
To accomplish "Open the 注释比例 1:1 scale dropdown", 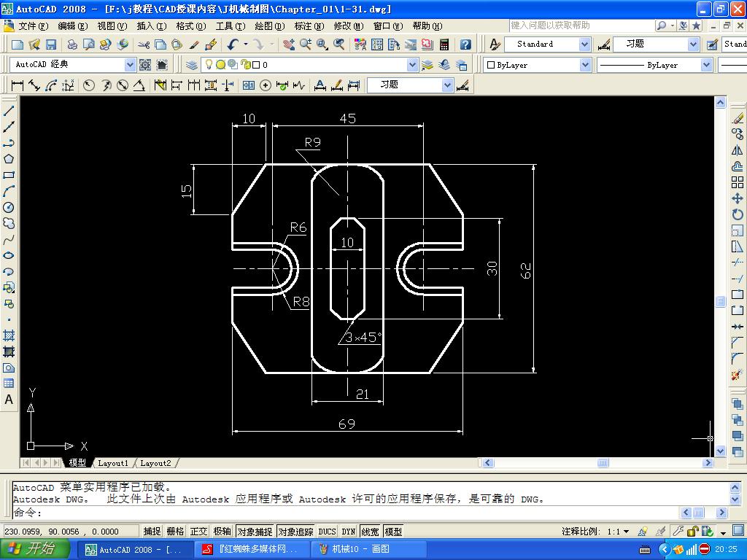I will click(627, 532).
